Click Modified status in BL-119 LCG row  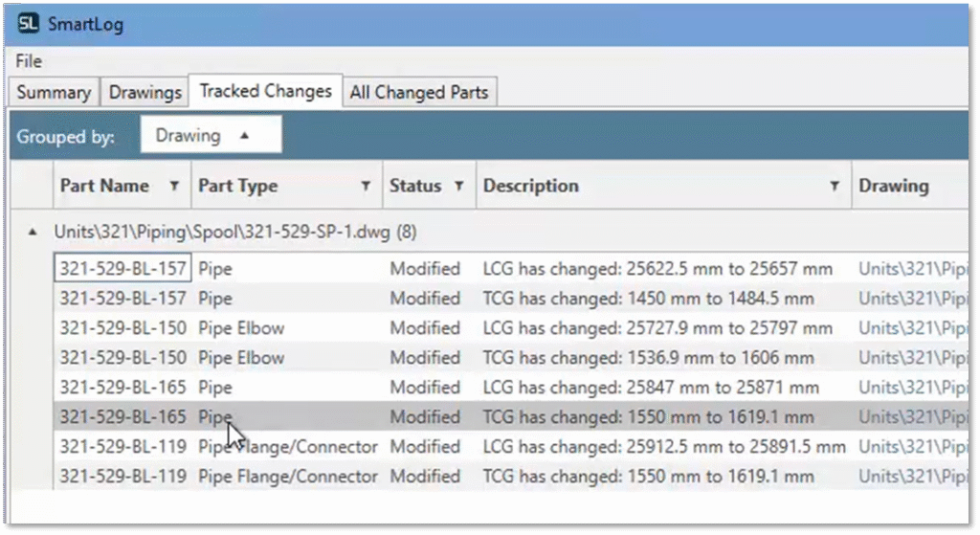[x=425, y=447]
